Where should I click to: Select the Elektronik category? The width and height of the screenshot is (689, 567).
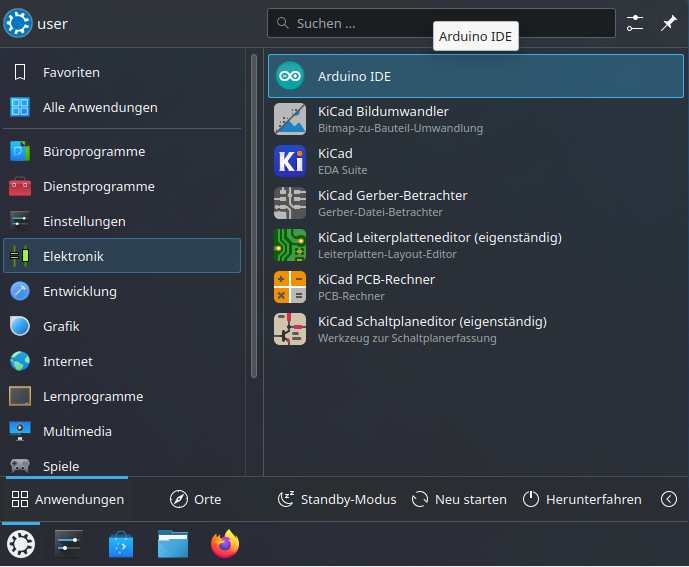click(122, 256)
